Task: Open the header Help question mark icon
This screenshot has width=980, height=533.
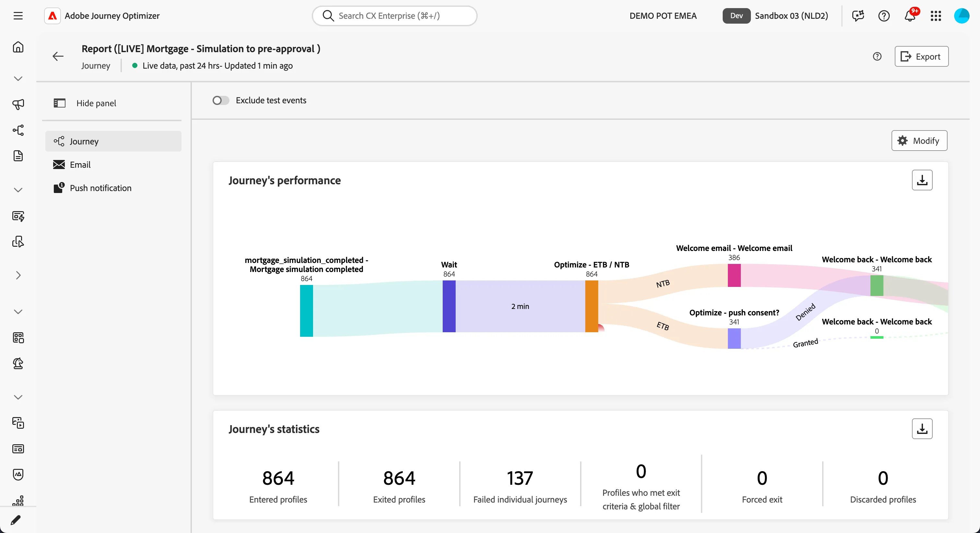Action: [884, 16]
